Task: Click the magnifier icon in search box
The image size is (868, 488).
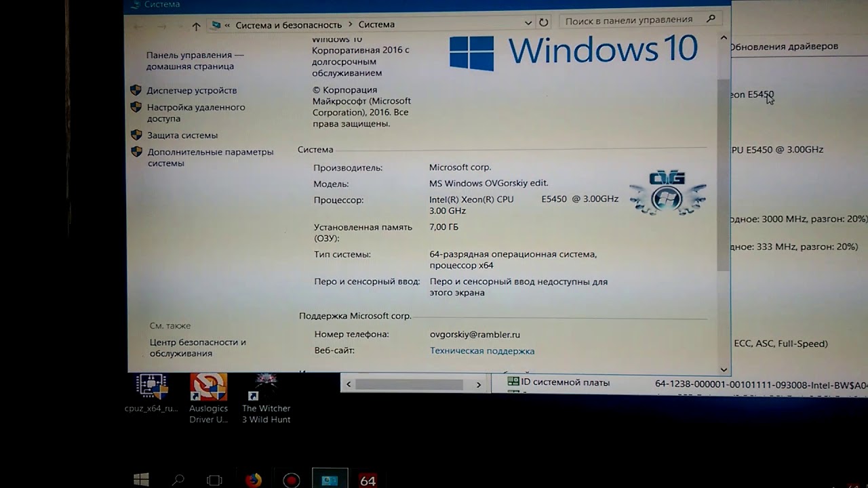Action: click(x=711, y=19)
